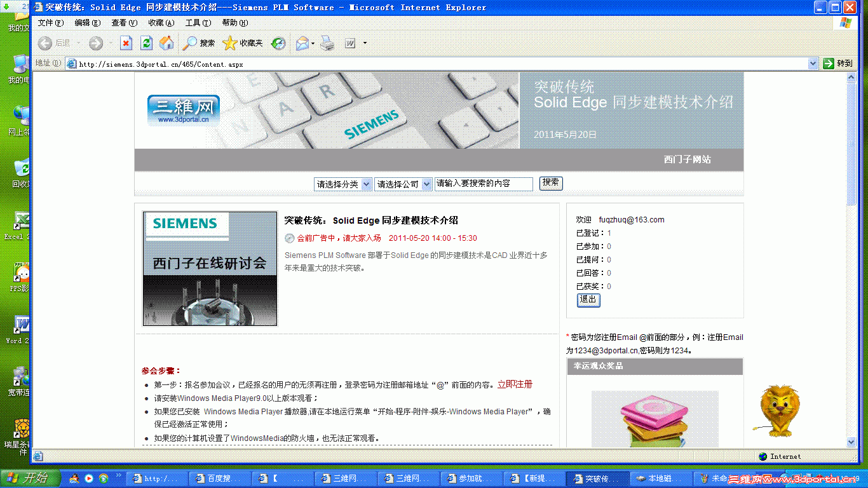This screenshot has height=488, width=868.
Task: Switch to the 百度搜 taskbar window
Action: click(x=220, y=478)
